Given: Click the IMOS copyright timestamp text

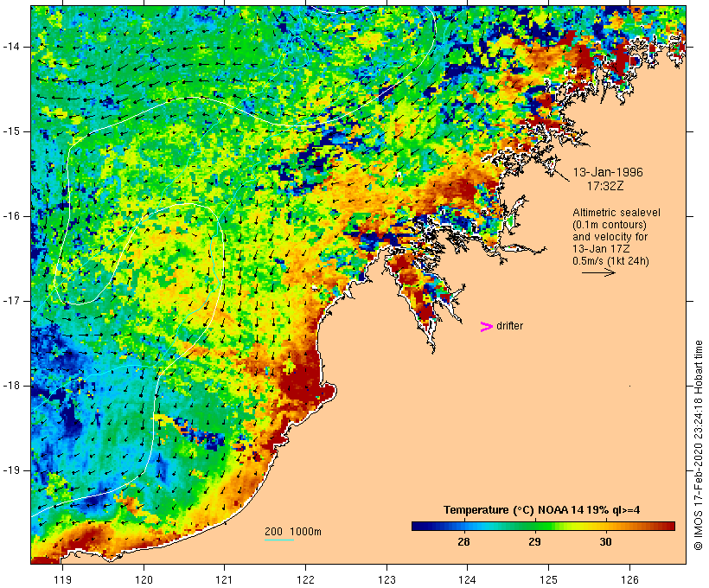Looking at the screenshot, I should tap(699, 445).
